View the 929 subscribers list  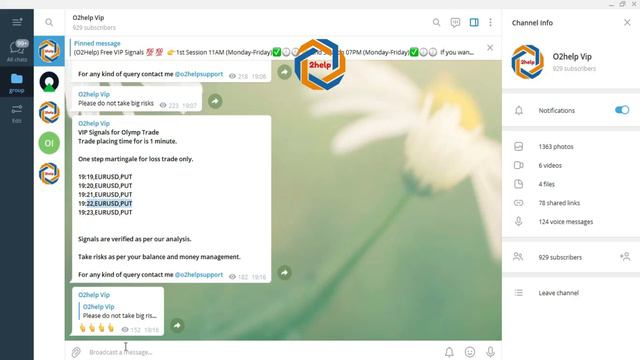coord(560,257)
